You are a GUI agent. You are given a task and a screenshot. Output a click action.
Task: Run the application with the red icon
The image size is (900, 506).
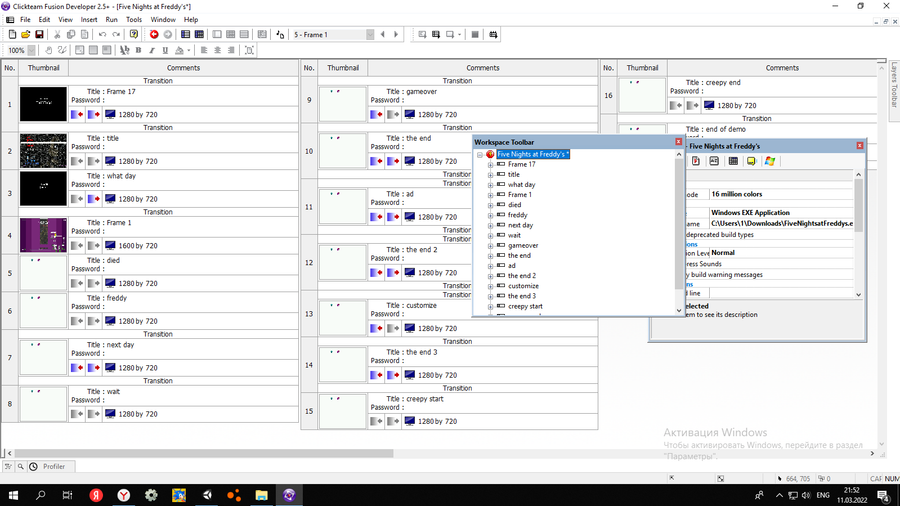pos(154,34)
